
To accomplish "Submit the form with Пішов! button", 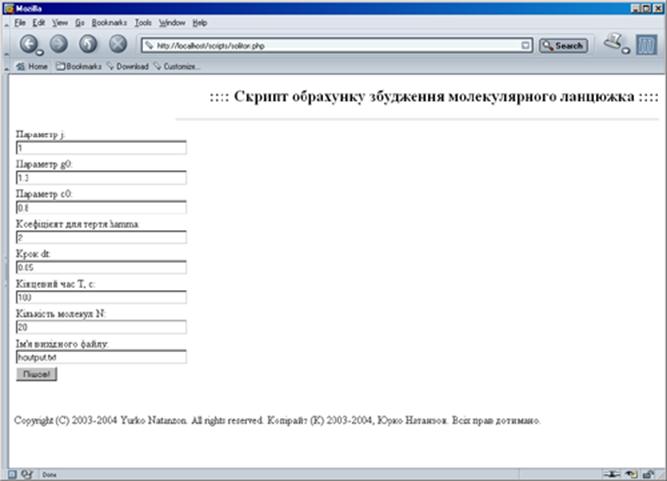I will 37,374.
